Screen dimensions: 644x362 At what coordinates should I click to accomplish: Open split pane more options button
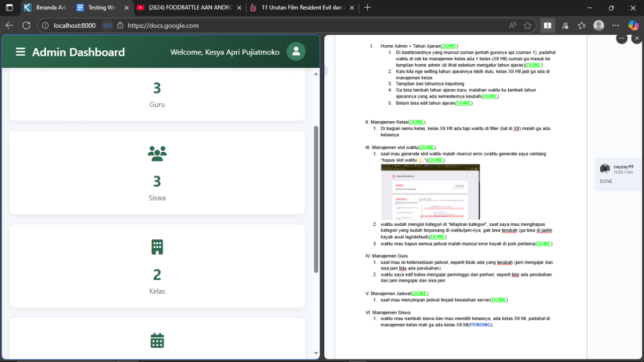622,38
